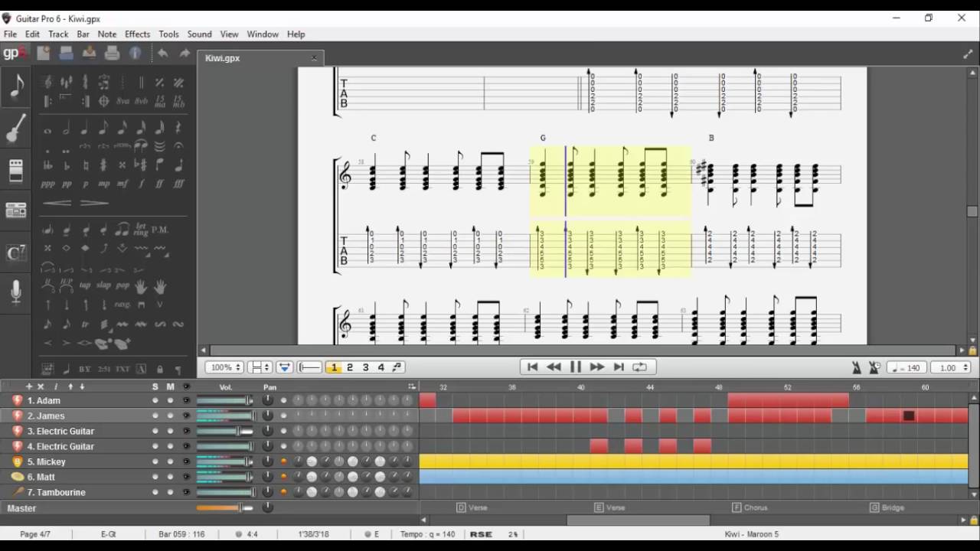Open score information icon
Screen dimensions: 980x551
tap(136, 53)
